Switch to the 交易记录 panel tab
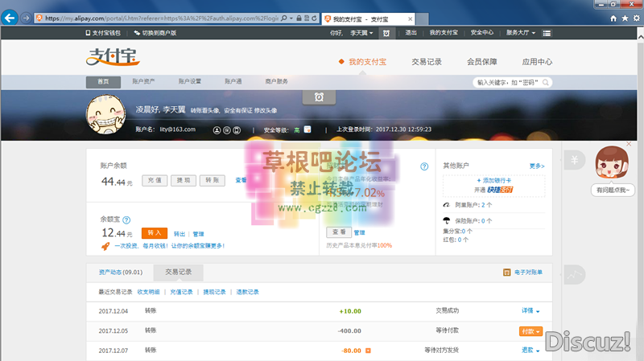 (x=178, y=273)
